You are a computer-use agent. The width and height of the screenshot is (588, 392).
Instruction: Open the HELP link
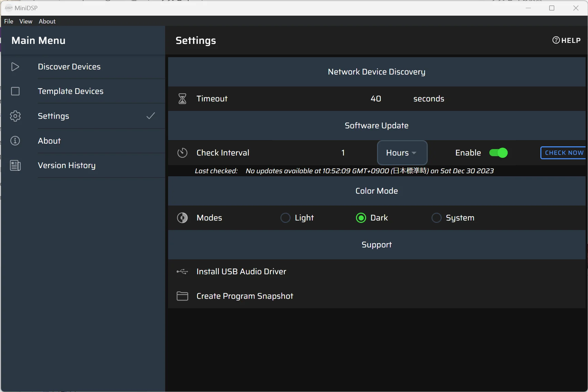pyautogui.click(x=567, y=40)
